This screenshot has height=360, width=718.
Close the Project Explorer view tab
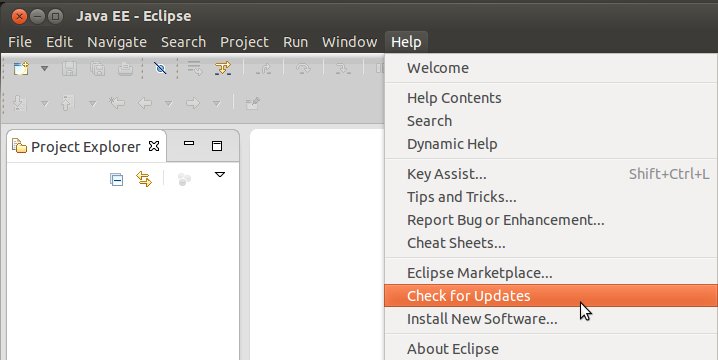[x=154, y=146]
